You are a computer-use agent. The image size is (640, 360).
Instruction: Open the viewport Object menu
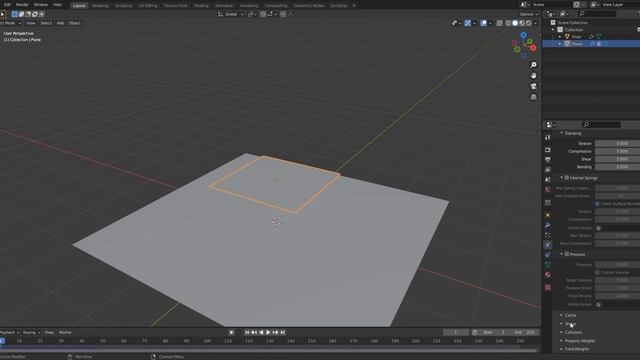coord(74,23)
